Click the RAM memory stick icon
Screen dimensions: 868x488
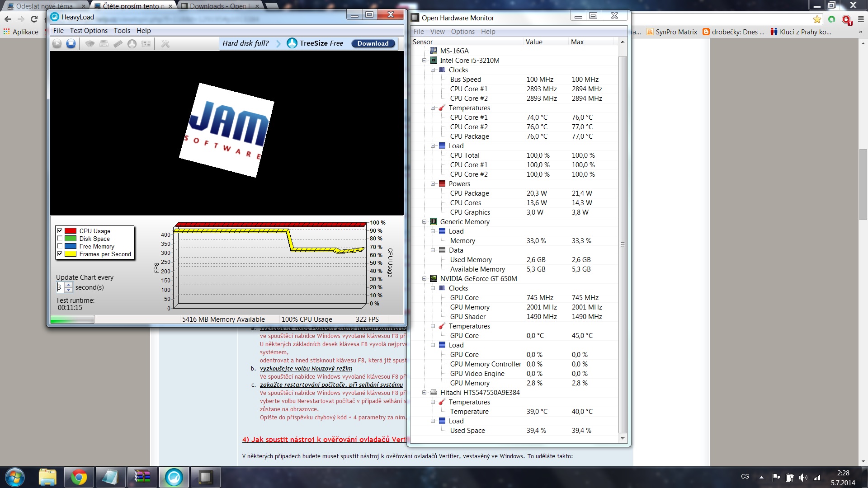click(118, 43)
